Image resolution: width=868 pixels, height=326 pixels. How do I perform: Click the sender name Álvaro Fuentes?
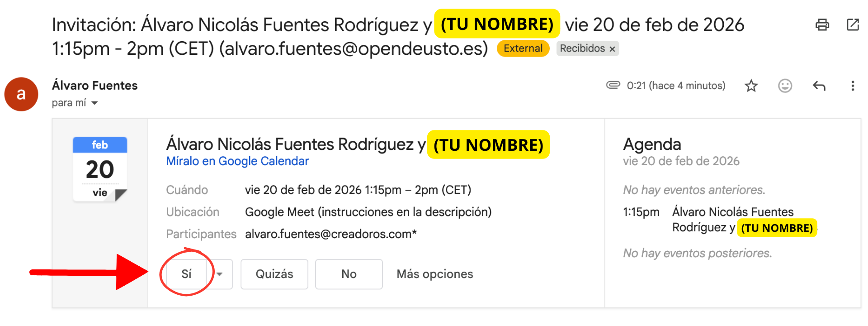tap(94, 85)
